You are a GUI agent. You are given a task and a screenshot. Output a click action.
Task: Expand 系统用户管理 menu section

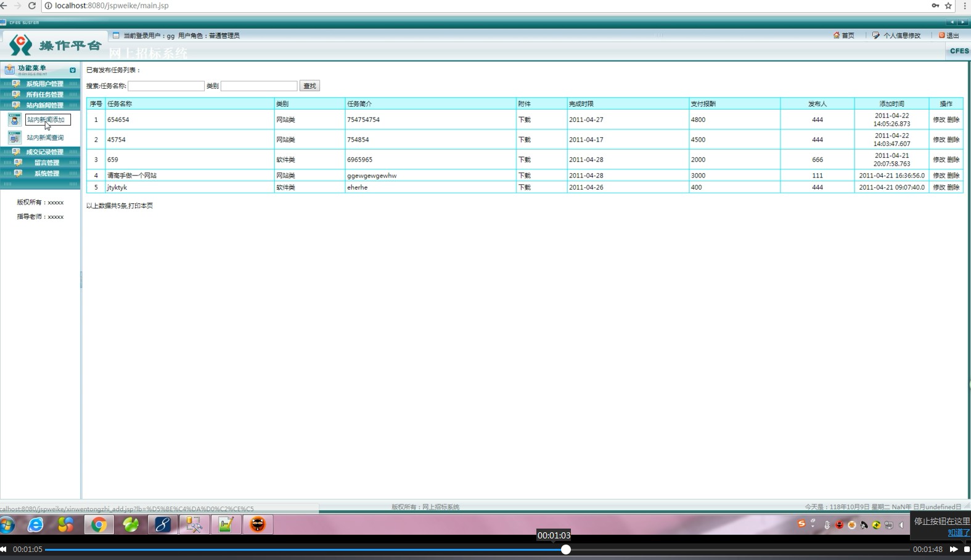pos(40,84)
